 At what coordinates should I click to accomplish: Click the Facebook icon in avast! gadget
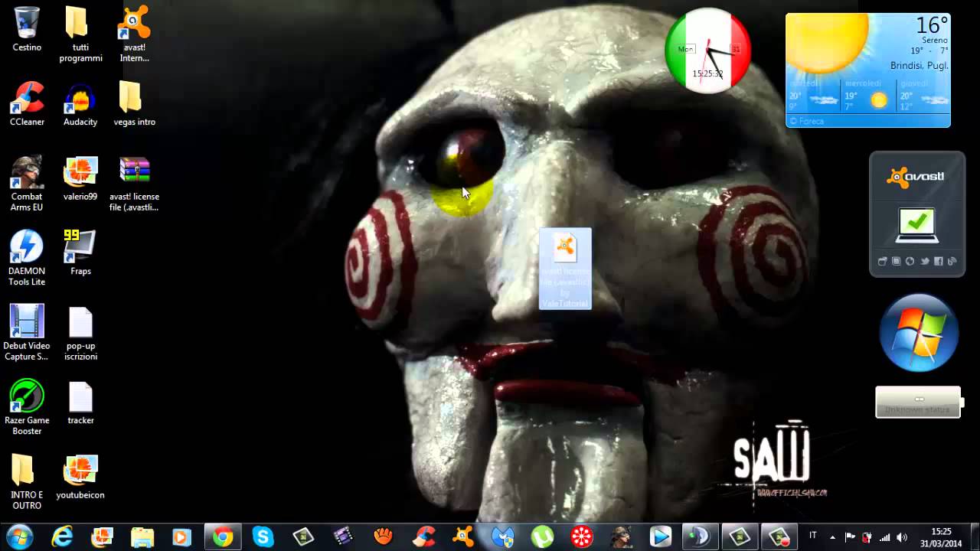coord(939,262)
